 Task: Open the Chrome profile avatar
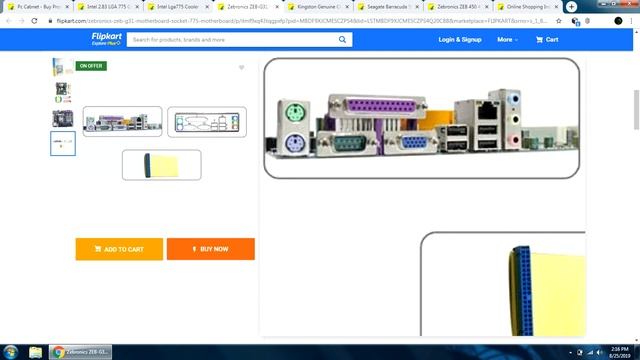coord(618,21)
